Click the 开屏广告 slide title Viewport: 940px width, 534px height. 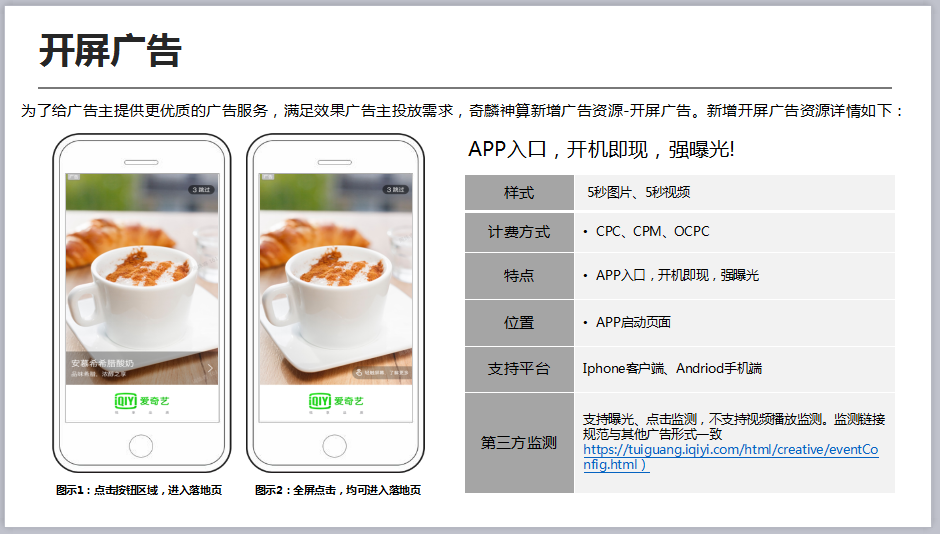pos(110,50)
